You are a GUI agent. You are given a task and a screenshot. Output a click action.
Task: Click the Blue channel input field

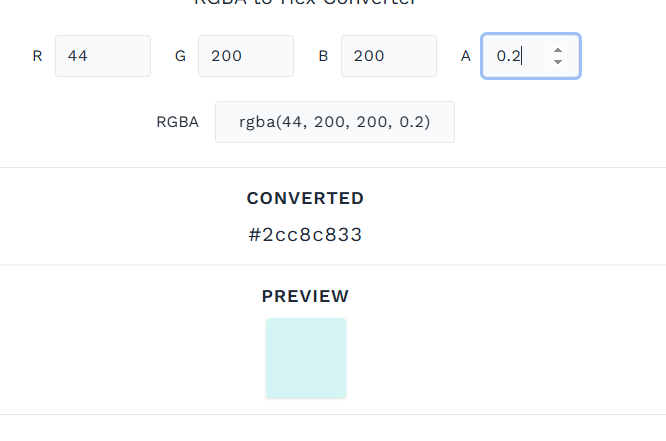(388, 56)
